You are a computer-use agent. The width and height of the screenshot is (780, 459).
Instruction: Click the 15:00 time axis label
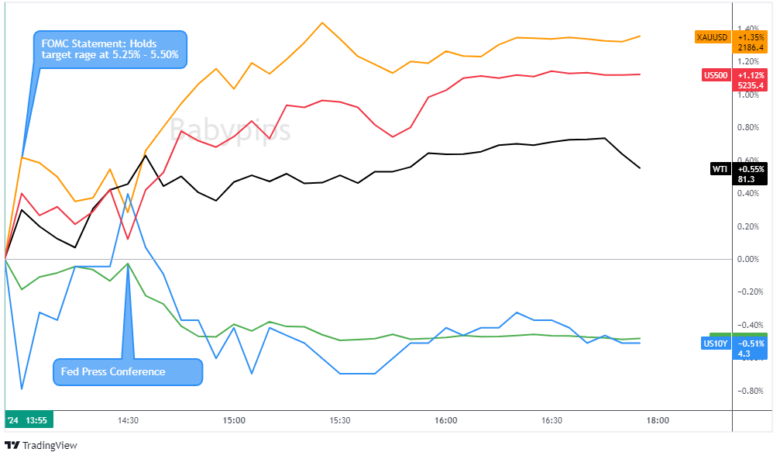[234, 421]
